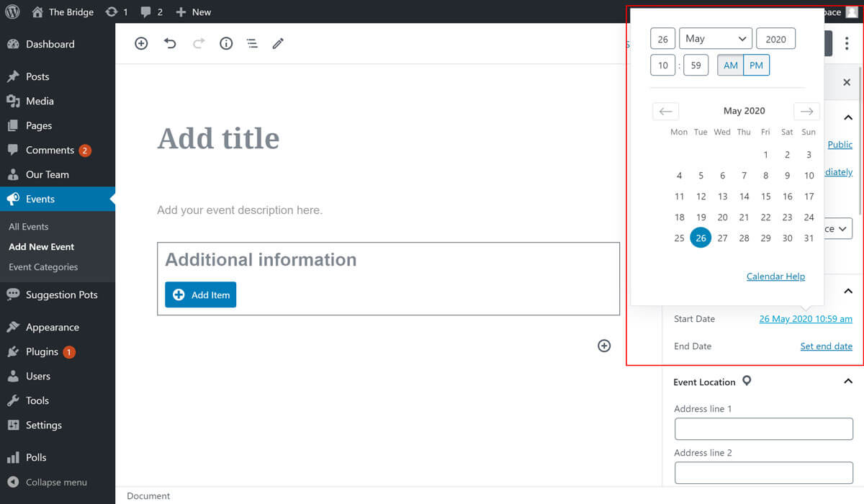Click the Address line 1 field
864x504 pixels.
coord(763,428)
